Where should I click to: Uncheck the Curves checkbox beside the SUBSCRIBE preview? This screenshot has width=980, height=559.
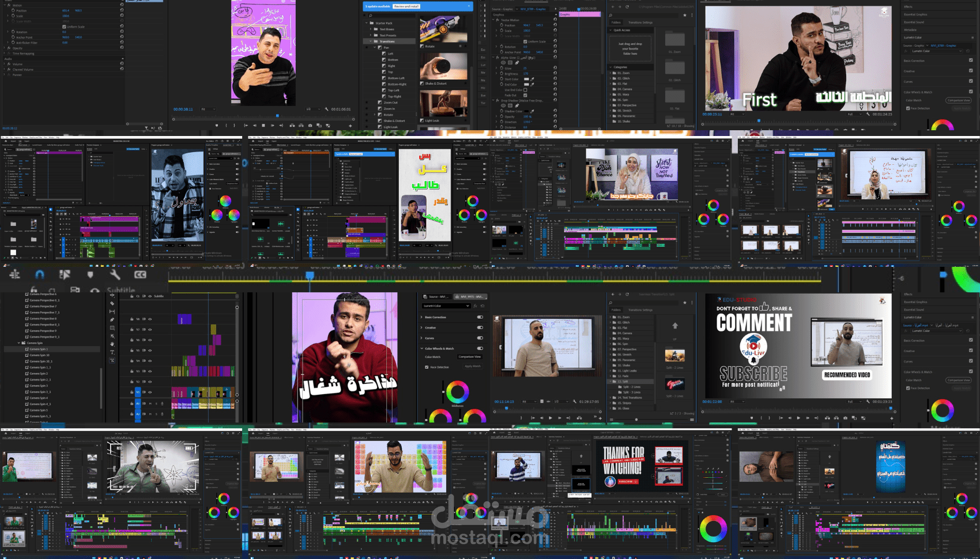(x=971, y=361)
